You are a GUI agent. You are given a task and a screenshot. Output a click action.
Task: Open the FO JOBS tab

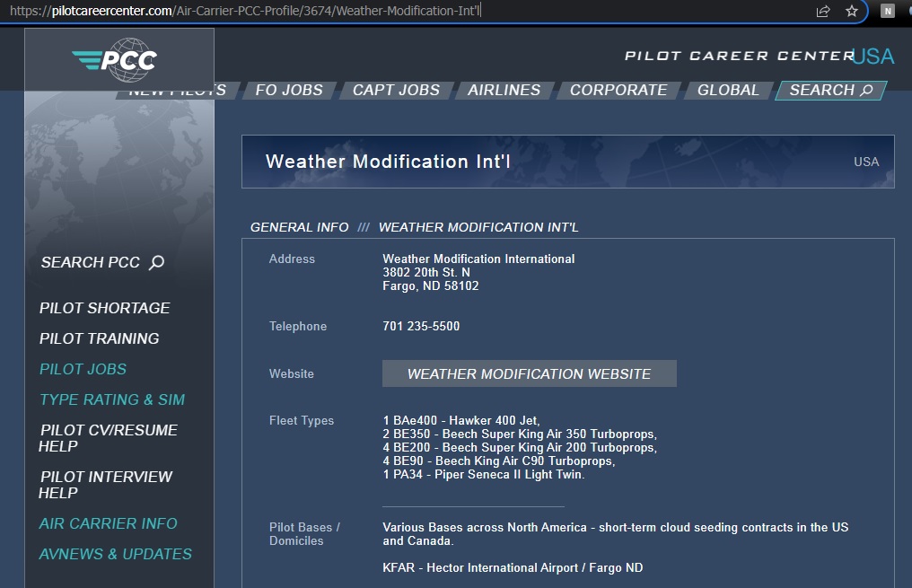tap(288, 90)
